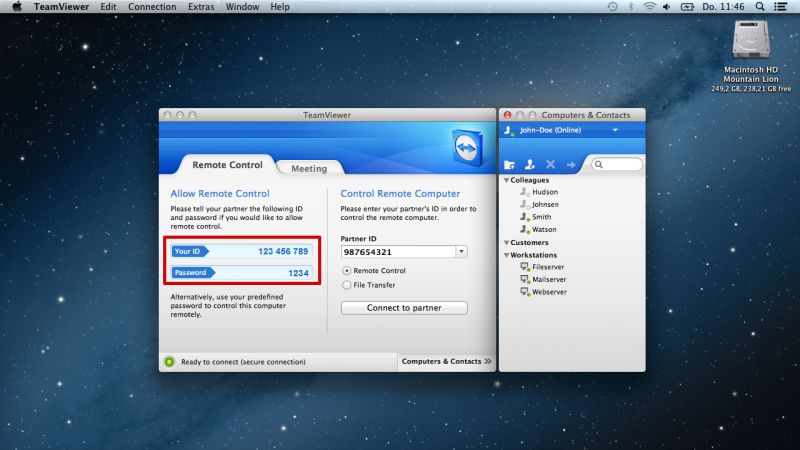Click the connect arrow icon in contacts toolbar
Viewport: 800px width, 450px height.
point(571,165)
